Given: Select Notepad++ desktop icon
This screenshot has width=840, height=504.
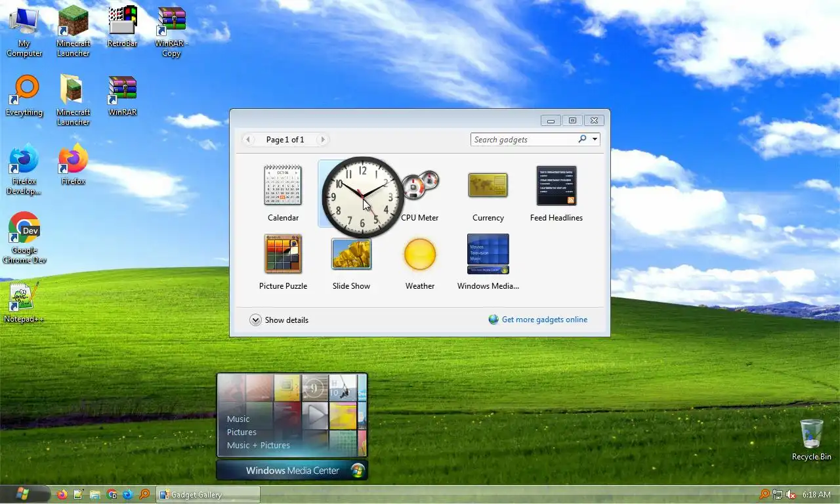Looking at the screenshot, I should pos(24,303).
